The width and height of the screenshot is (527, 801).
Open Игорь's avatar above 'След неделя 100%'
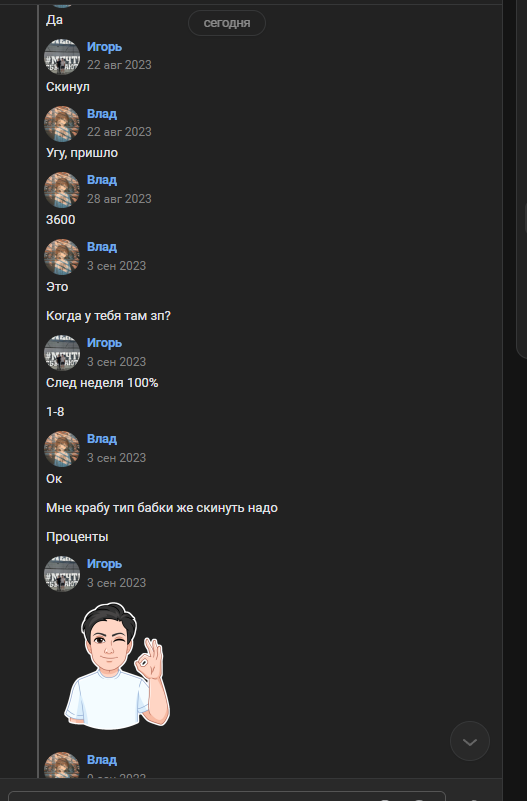coord(62,353)
